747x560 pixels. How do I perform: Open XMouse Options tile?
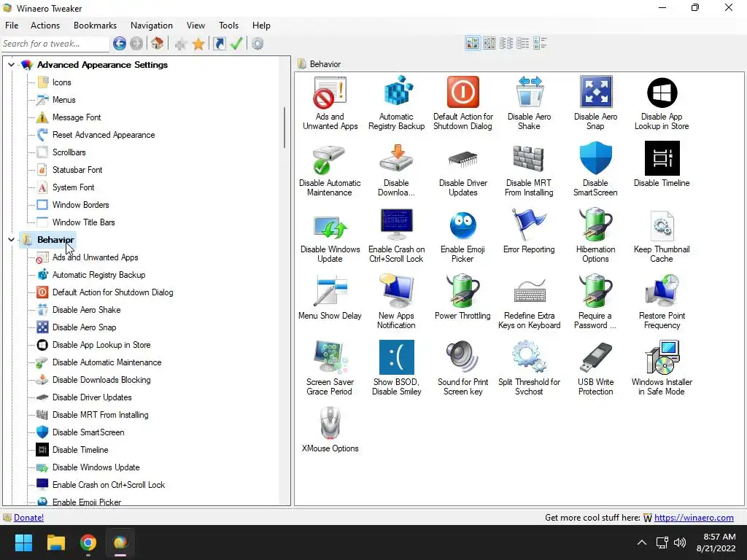point(330,429)
